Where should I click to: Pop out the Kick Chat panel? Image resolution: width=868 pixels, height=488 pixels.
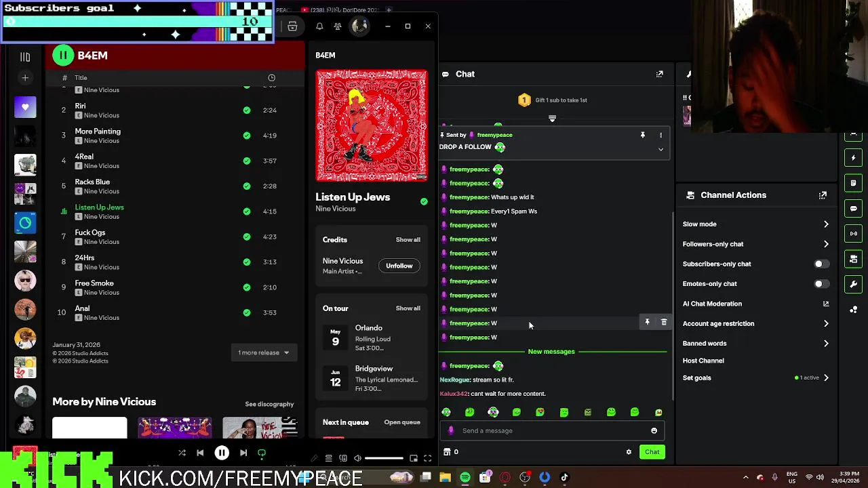pos(660,74)
